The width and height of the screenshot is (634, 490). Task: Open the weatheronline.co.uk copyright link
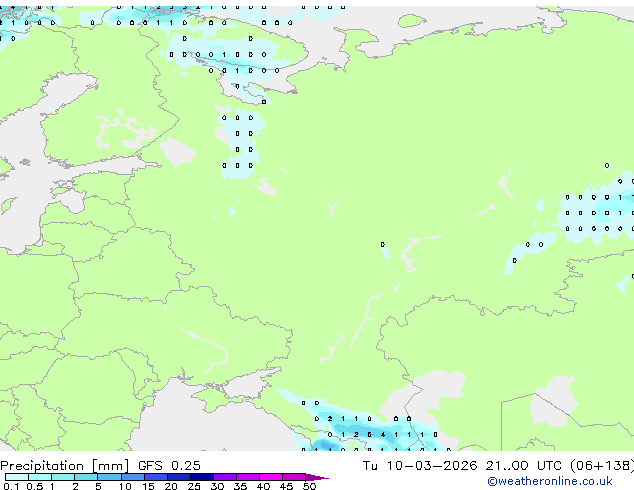[550, 481]
